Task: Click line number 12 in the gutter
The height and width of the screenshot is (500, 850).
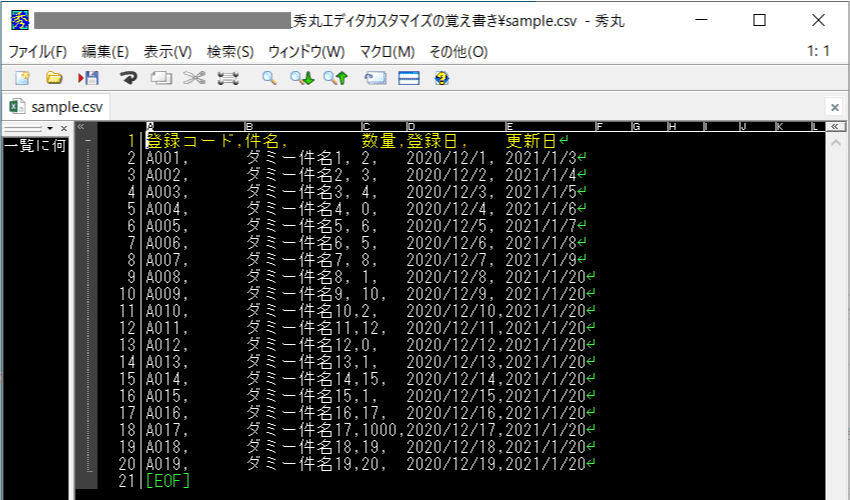Action: coord(127,328)
